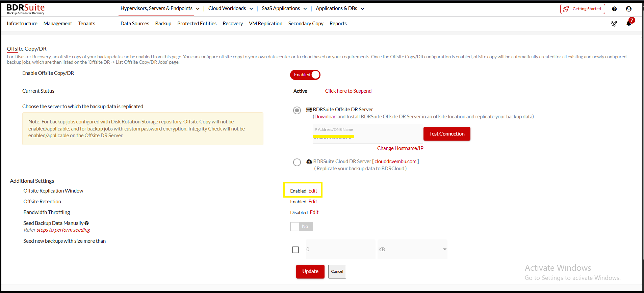Open the Secondary Copy menu
The height and width of the screenshot is (293, 644).
pyautogui.click(x=306, y=24)
